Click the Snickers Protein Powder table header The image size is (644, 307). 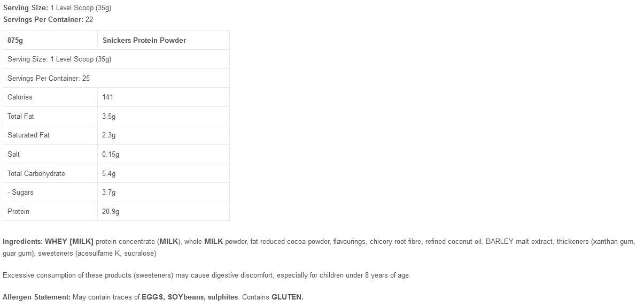coord(144,40)
